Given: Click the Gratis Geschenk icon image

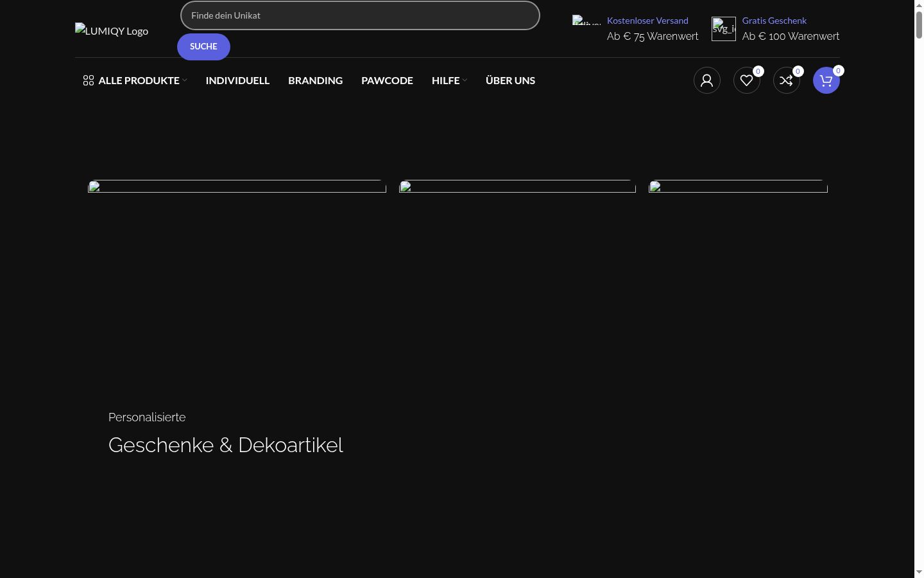Looking at the screenshot, I should [724, 29].
